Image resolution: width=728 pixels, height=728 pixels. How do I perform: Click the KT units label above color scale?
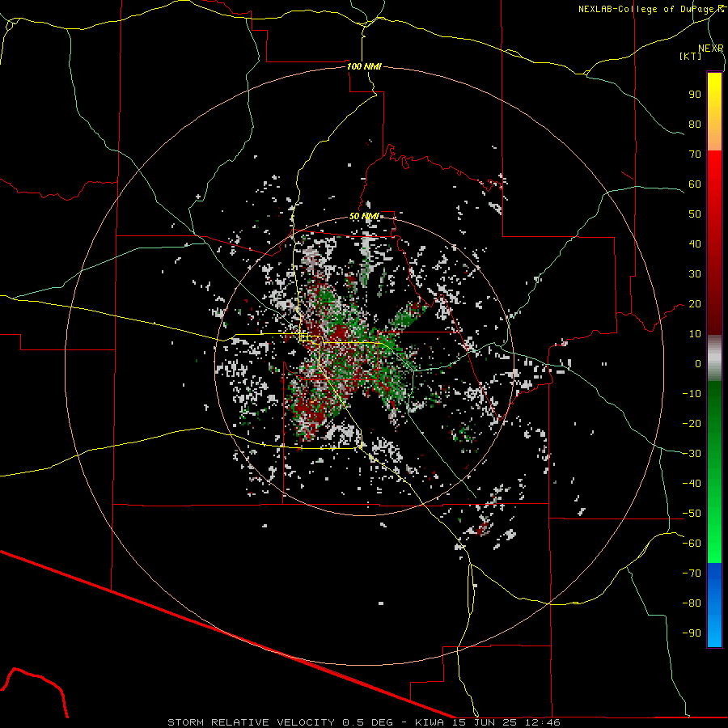(x=691, y=56)
